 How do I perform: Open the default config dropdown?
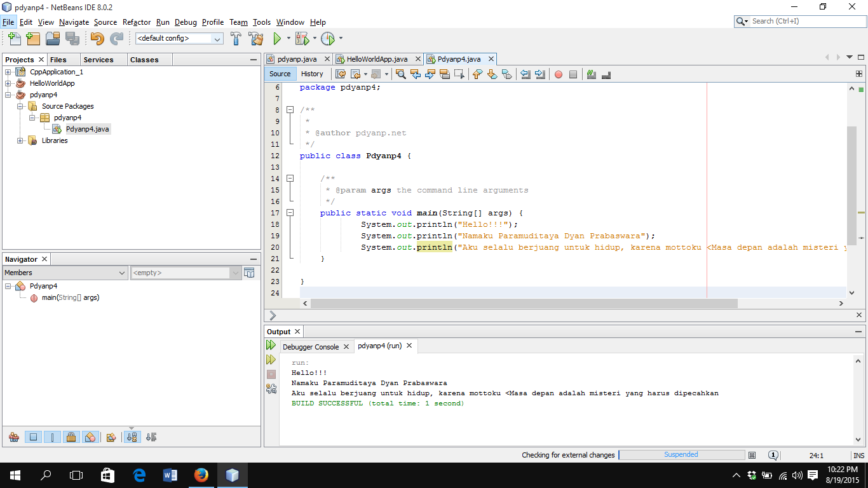coord(179,39)
